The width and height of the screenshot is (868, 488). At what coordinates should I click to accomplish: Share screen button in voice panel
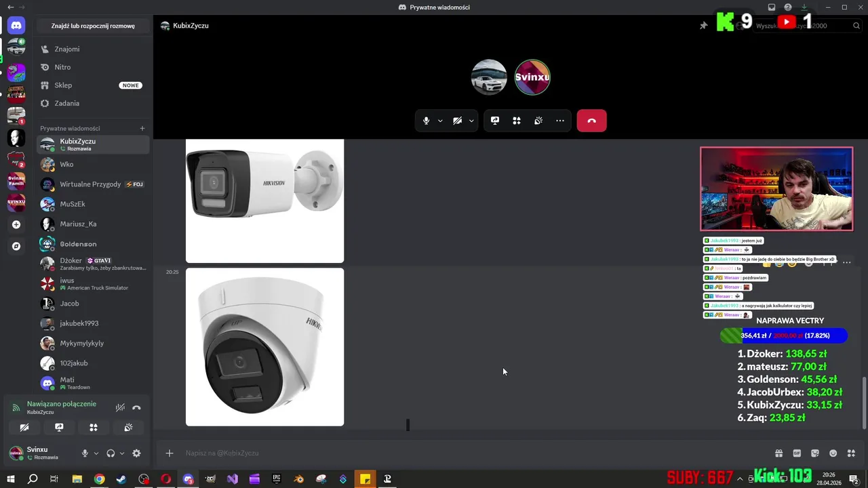click(x=59, y=428)
